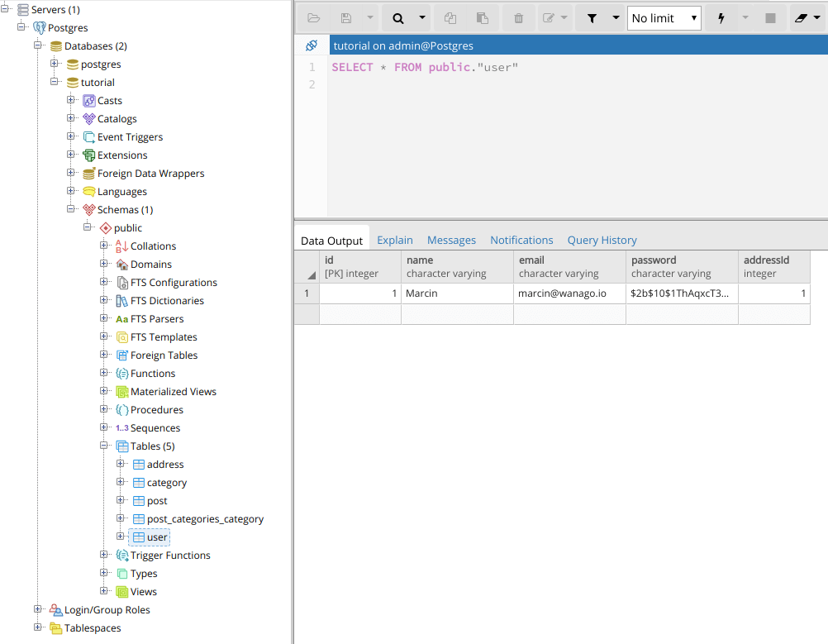
Task: Clear the query editor with the eraser icon
Action: 800,17
